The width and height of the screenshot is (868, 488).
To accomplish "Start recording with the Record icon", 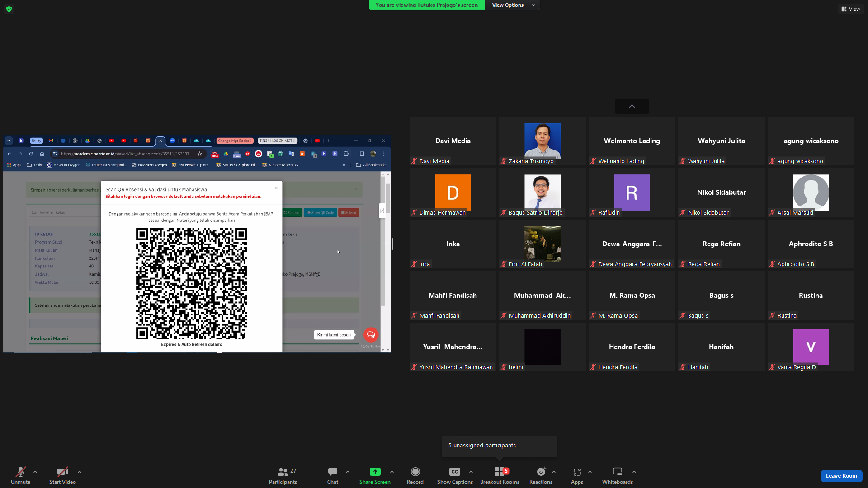I will 415,472.
